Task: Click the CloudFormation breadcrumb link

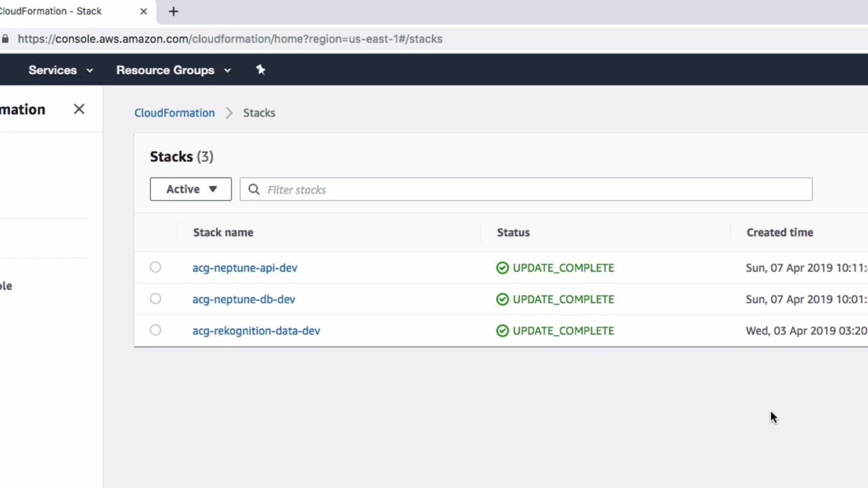Action: (174, 113)
